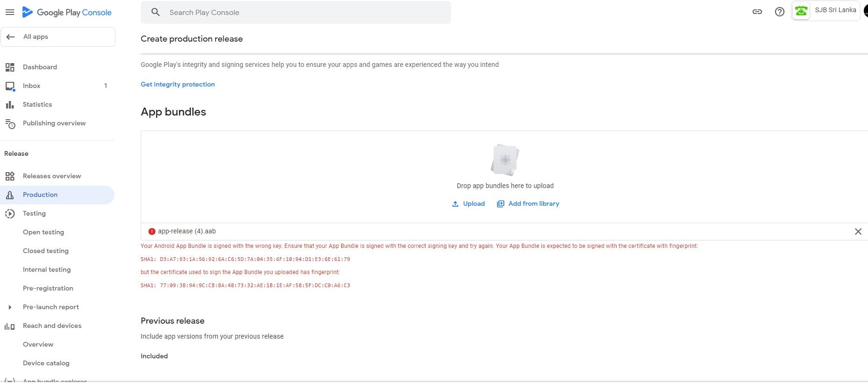Click the Publishing overview icon

[10, 123]
